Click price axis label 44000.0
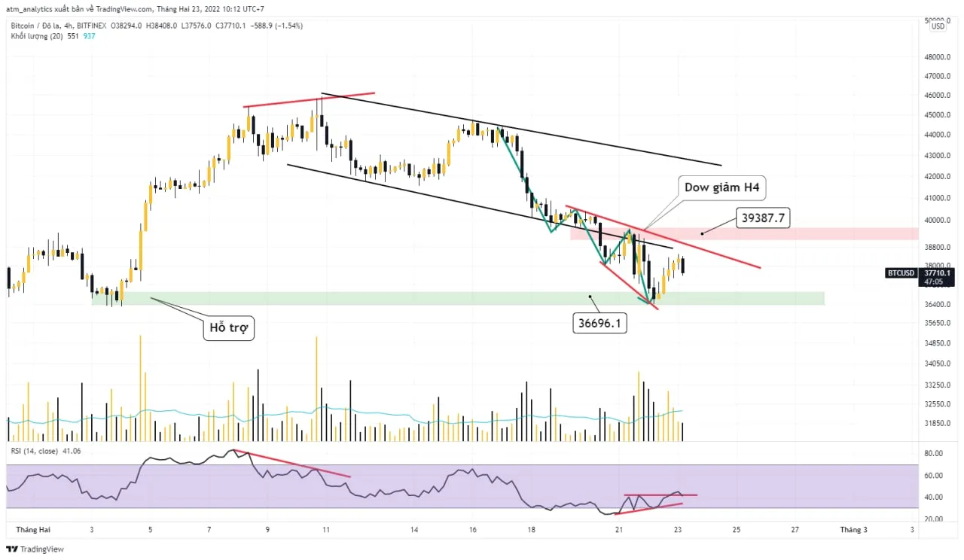Viewport: 964px width, 560px height. point(937,135)
